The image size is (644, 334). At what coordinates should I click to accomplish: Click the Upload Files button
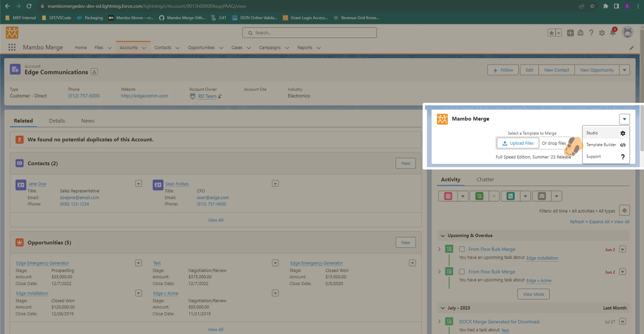click(x=518, y=143)
